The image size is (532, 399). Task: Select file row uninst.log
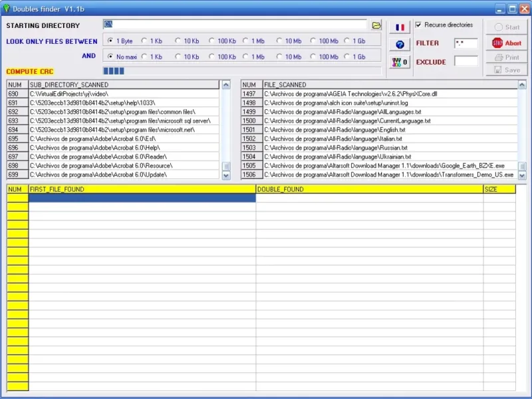coord(379,102)
